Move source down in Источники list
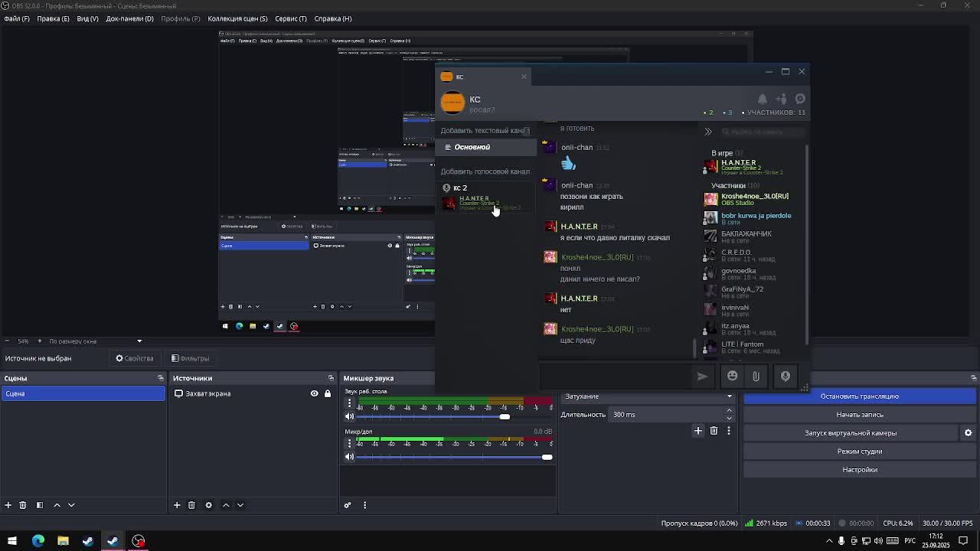 (x=240, y=505)
